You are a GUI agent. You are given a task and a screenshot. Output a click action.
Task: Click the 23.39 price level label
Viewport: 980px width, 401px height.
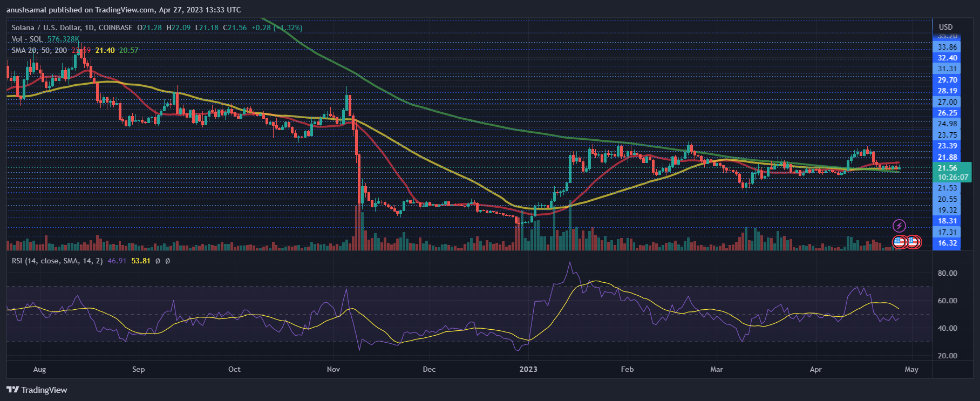coord(947,146)
